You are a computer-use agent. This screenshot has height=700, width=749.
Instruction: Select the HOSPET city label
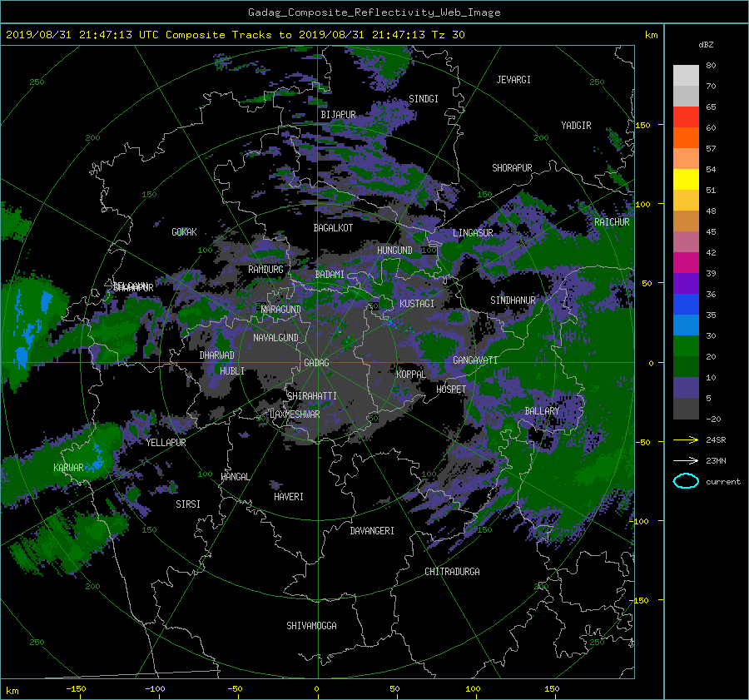tap(451, 390)
